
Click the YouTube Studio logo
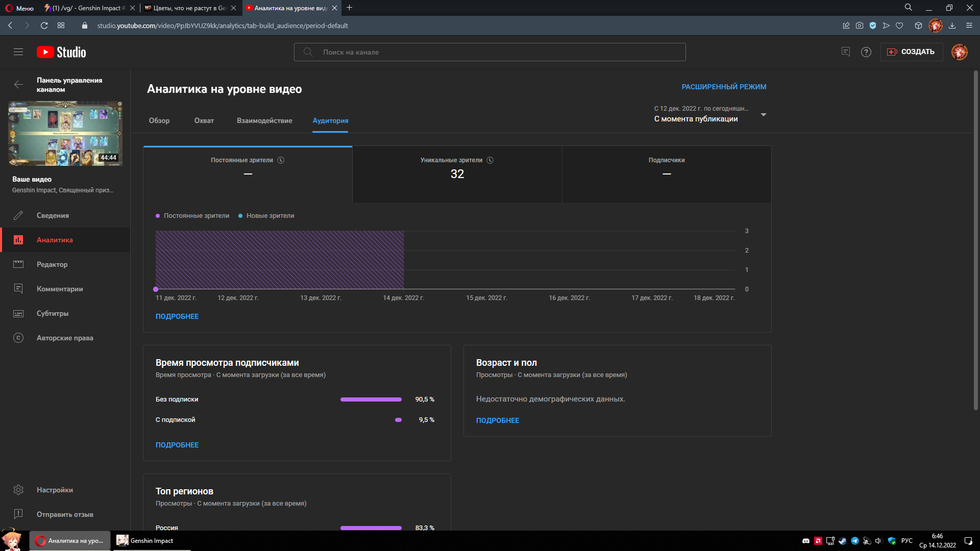[x=61, y=52]
